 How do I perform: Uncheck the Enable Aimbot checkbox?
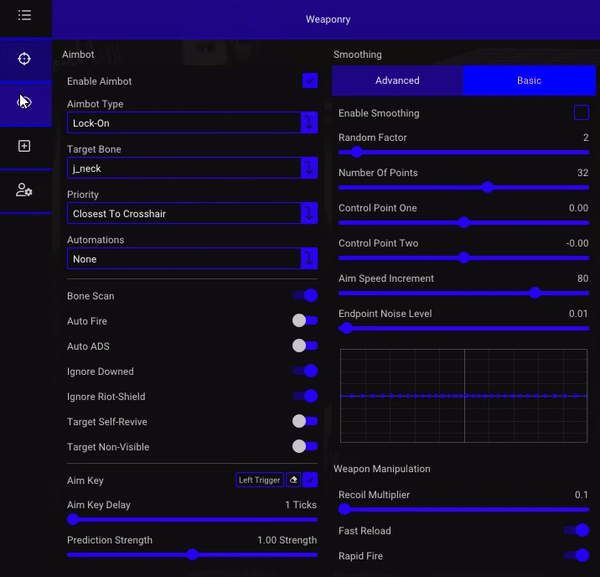click(x=310, y=81)
